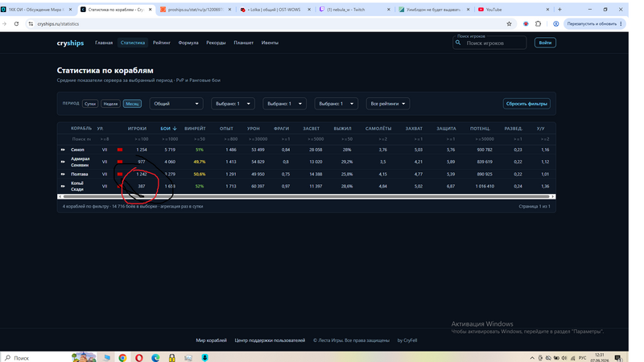Open the Мир кораблей footer link
The width and height of the screenshot is (644, 362).
coord(211,340)
